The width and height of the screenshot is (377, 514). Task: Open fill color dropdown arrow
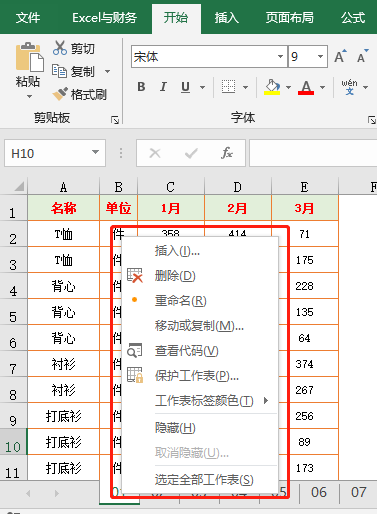tap(288, 87)
